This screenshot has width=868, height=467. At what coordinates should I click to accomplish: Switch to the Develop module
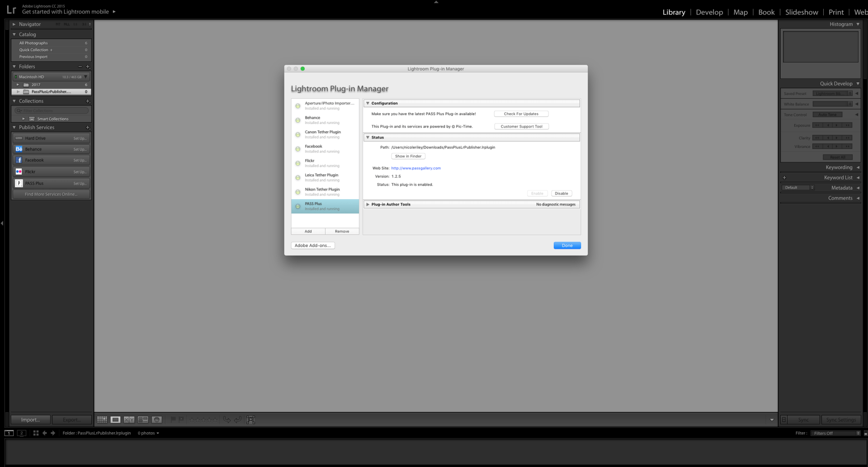709,12
